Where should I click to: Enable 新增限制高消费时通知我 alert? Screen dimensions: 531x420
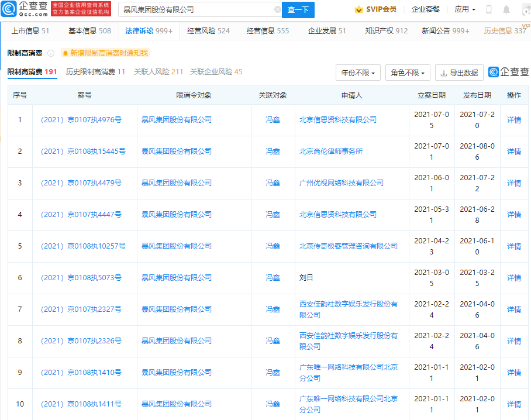point(105,53)
